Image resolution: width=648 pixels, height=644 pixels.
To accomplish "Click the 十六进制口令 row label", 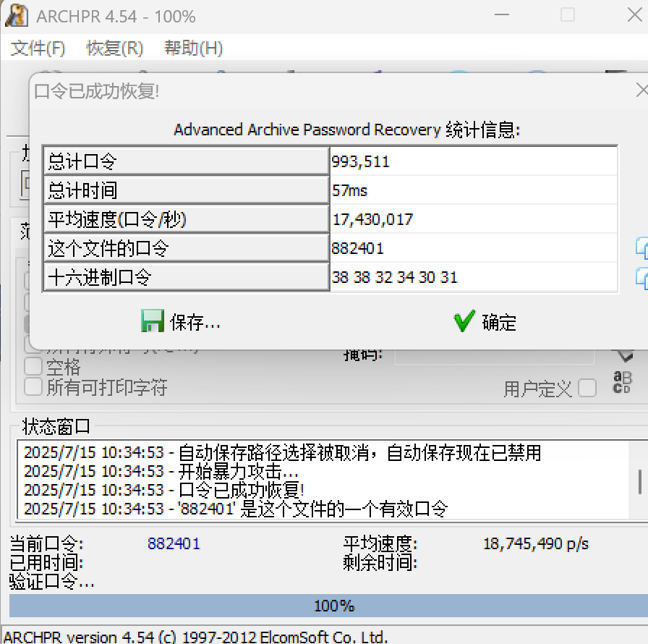I will coord(187,277).
